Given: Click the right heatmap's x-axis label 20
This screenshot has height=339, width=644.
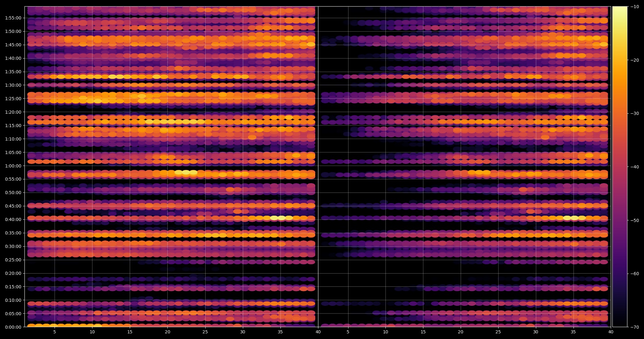Looking at the screenshot, I should (x=461, y=332).
